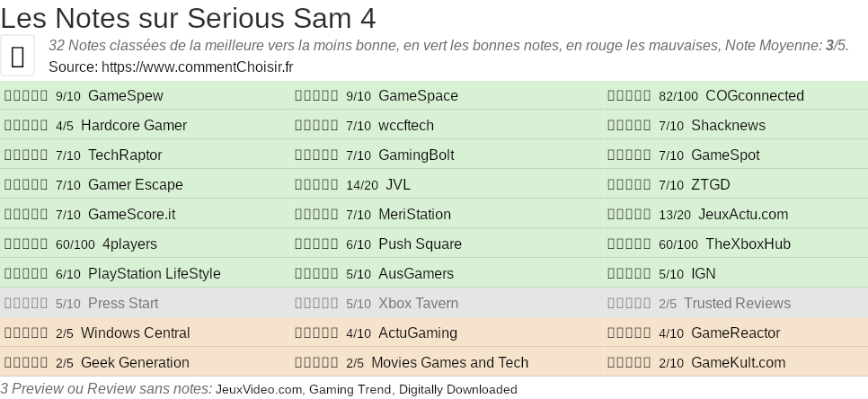Click the Trusted Reviews entry
The height and width of the screenshot is (399, 868).
click(x=737, y=304)
